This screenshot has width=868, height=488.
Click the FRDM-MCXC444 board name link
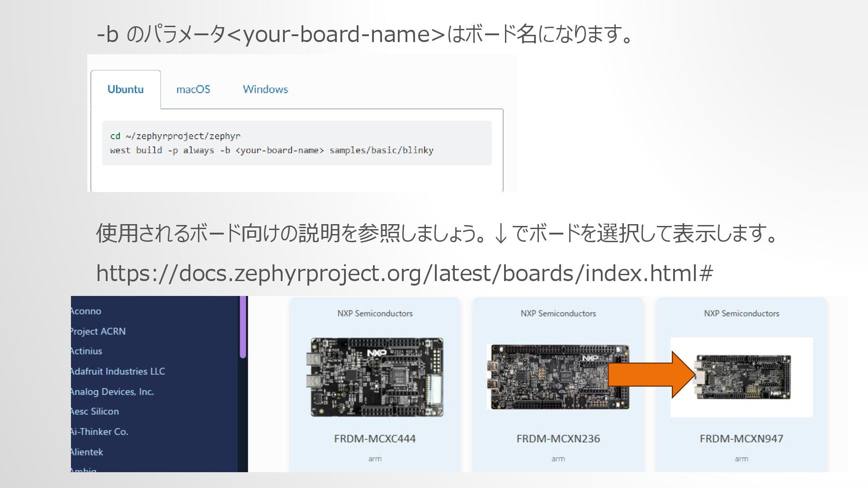click(x=375, y=439)
